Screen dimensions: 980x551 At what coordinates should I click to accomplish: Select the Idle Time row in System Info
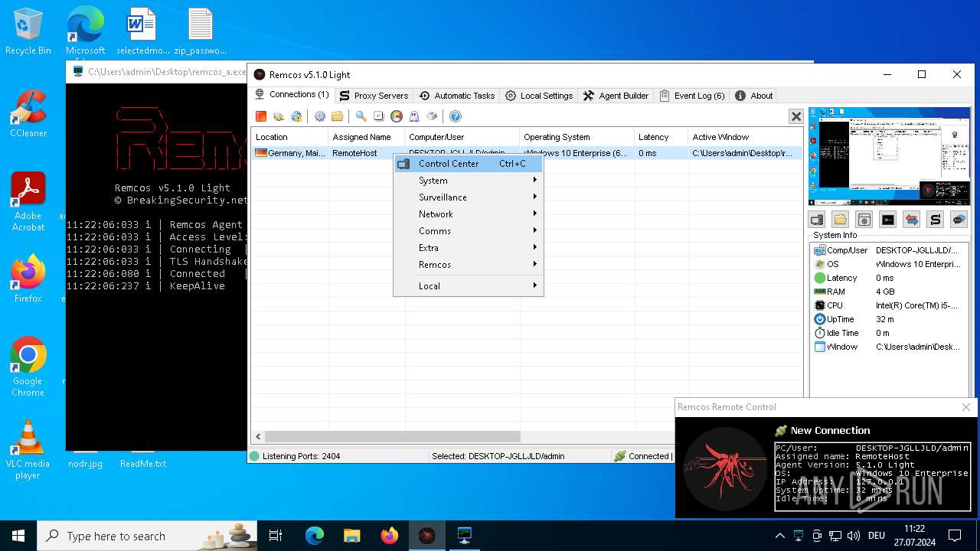click(x=890, y=333)
